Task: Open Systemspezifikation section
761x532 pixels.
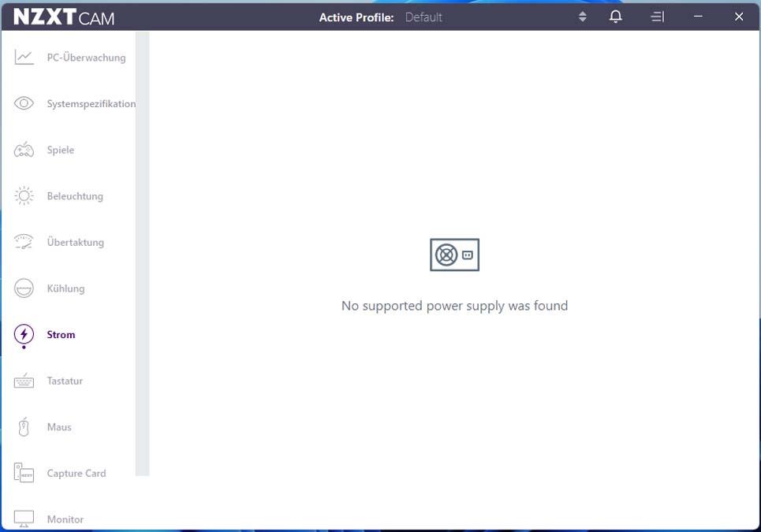Action: pos(91,104)
